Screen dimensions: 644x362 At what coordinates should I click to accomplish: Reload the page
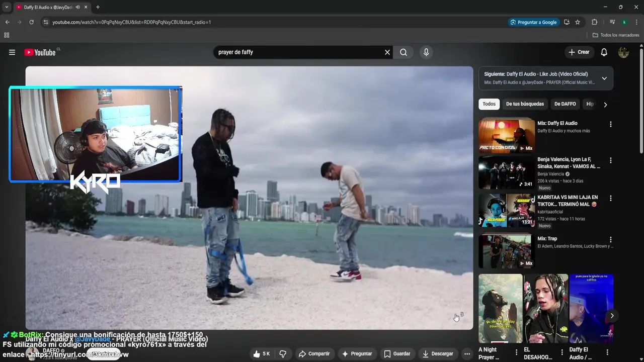click(x=31, y=22)
